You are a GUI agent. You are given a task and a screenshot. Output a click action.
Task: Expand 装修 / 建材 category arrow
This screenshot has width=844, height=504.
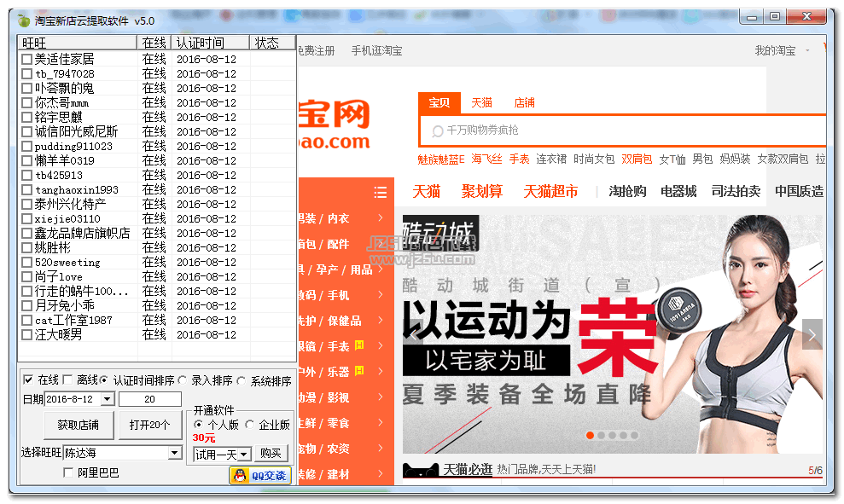[x=381, y=474]
